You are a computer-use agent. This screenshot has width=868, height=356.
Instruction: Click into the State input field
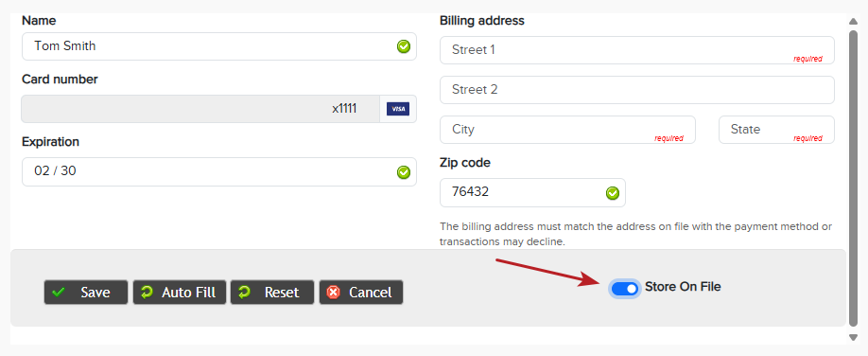click(776, 130)
